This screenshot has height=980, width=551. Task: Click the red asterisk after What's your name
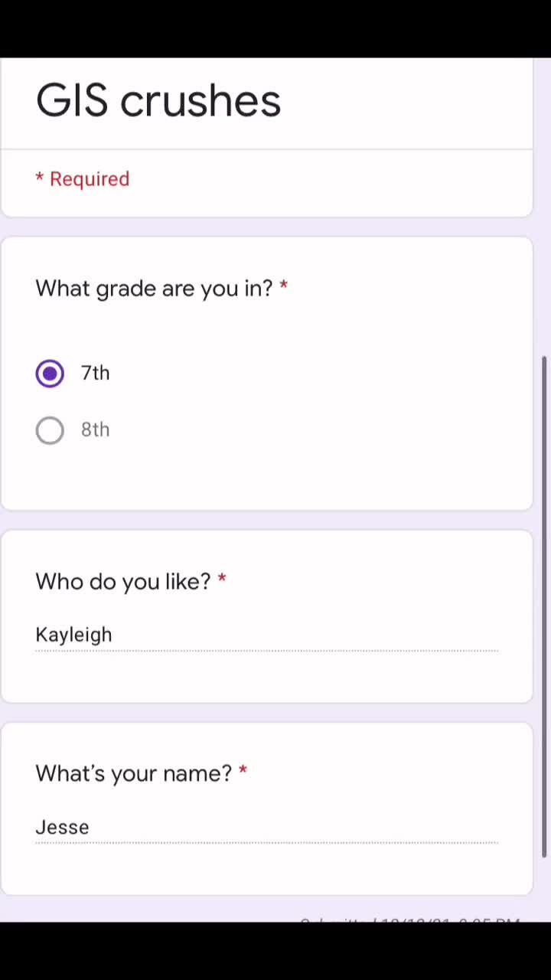(x=243, y=770)
